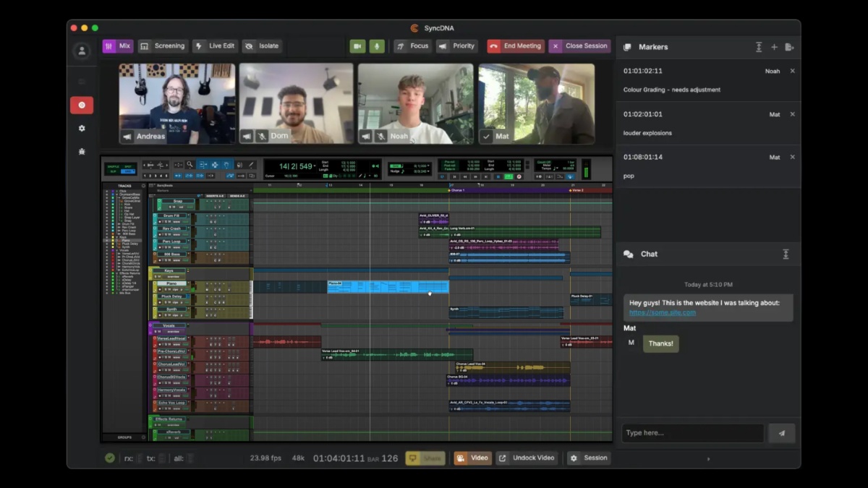Unmute Noah's microphone icon
The width and height of the screenshot is (868, 488).
380,136
